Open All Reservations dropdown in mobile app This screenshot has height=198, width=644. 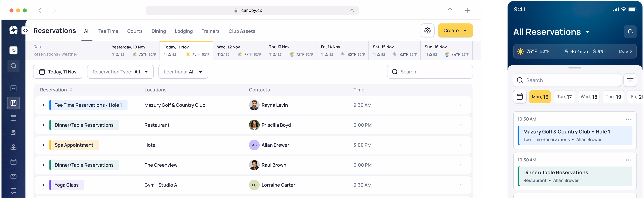click(551, 32)
